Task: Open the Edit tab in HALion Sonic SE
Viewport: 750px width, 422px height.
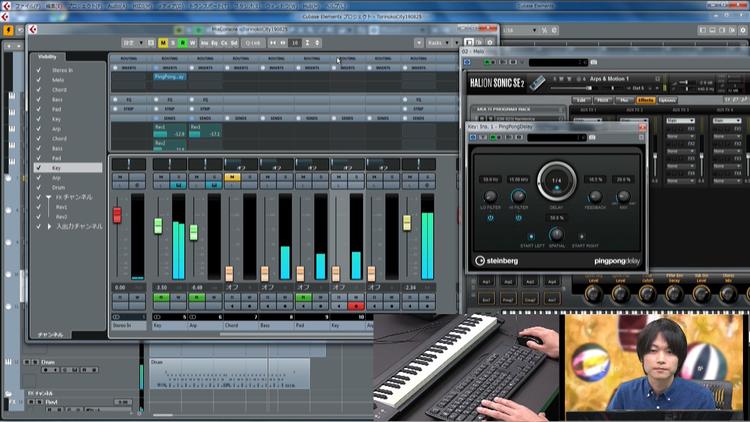Action: (581, 100)
